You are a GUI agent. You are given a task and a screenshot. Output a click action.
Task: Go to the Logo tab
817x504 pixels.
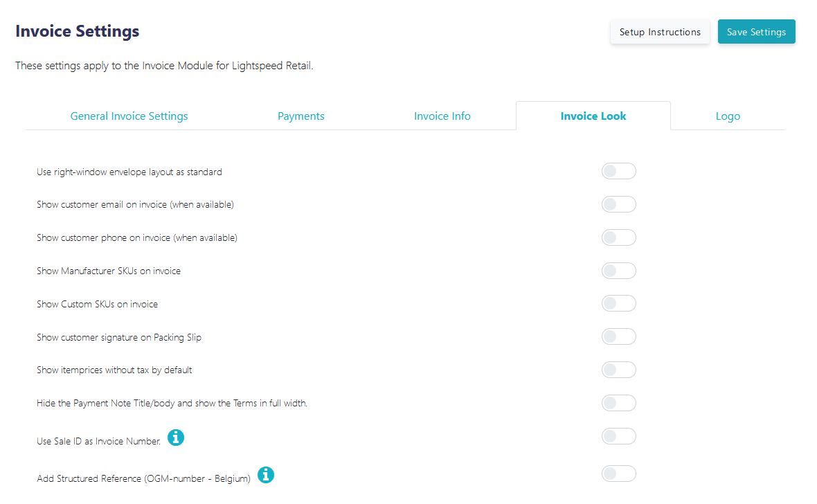point(728,116)
